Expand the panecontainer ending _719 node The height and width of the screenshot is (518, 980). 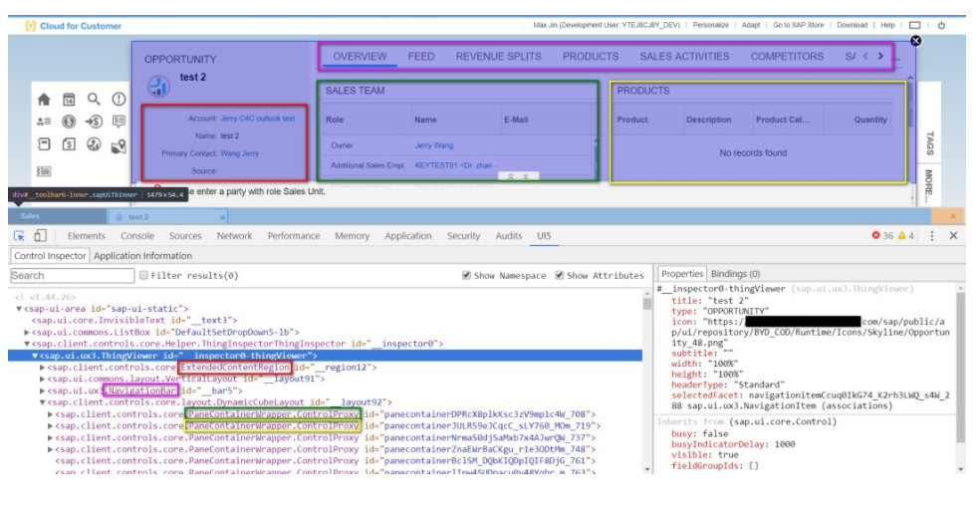tap(51, 426)
